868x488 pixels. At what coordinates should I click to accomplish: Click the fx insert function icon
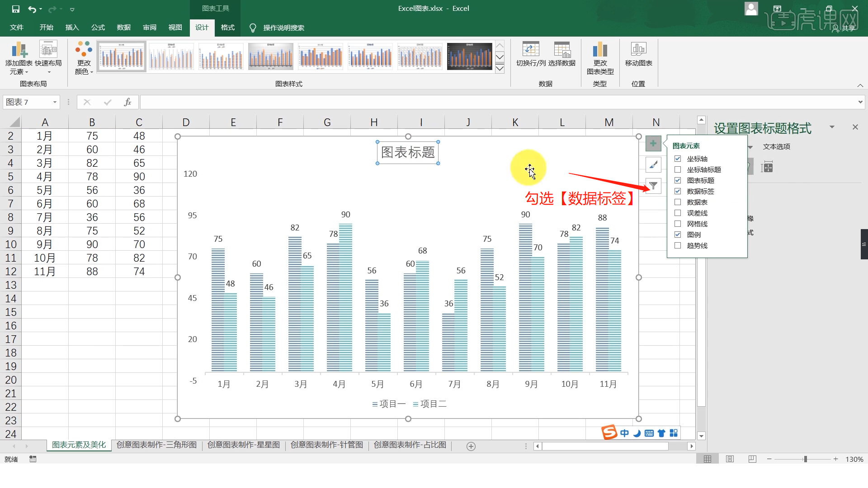[x=127, y=102]
